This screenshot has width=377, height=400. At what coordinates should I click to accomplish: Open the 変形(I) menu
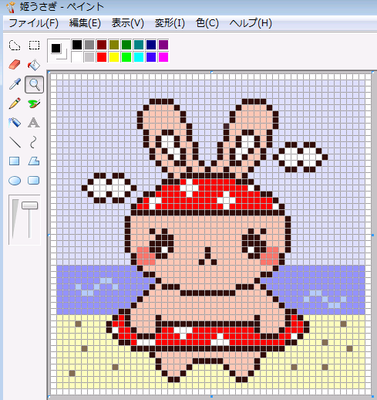(x=170, y=23)
